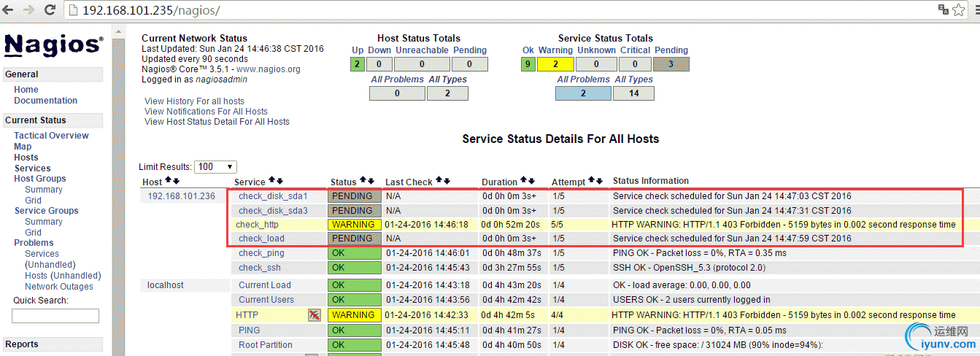Open Host Groups in sidebar
Image resolution: width=980 pixels, height=356 pixels.
pyautogui.click(x=40, y=179)
